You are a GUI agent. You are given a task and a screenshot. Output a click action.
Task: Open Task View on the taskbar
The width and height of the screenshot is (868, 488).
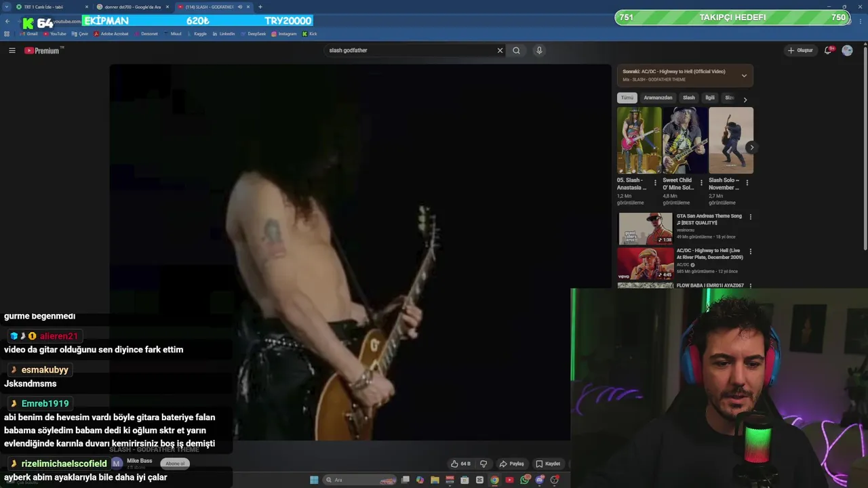[x=405, y=480]
